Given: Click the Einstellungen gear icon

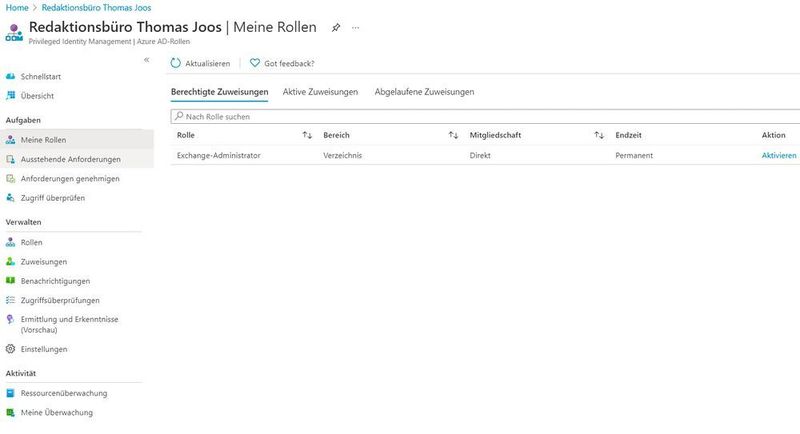Looking at the screenshot, I should click(10, 349).
